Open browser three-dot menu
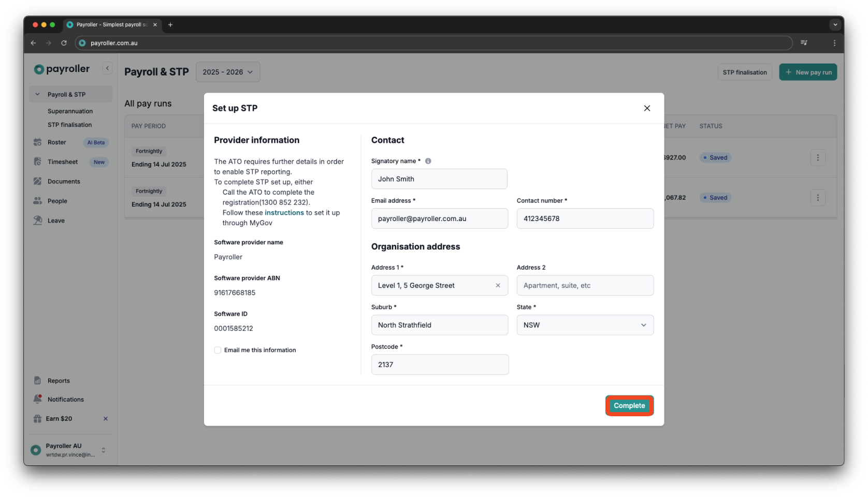 click(834, 43)
